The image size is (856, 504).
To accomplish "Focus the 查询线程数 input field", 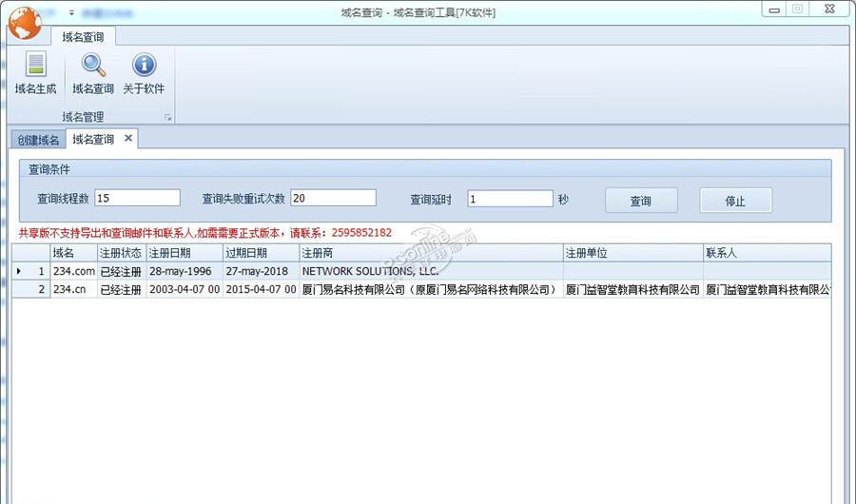I will (137, 198).
